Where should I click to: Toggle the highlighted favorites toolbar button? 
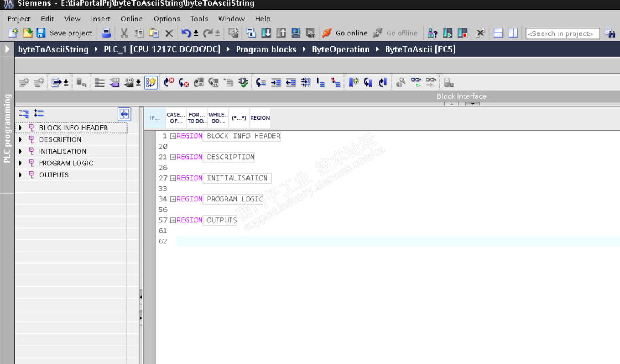pyautogui.click(x=151, y=83)
